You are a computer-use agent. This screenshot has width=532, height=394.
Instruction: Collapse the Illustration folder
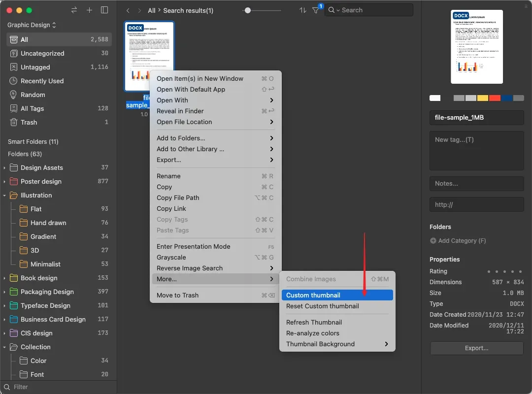pos(4,196)
